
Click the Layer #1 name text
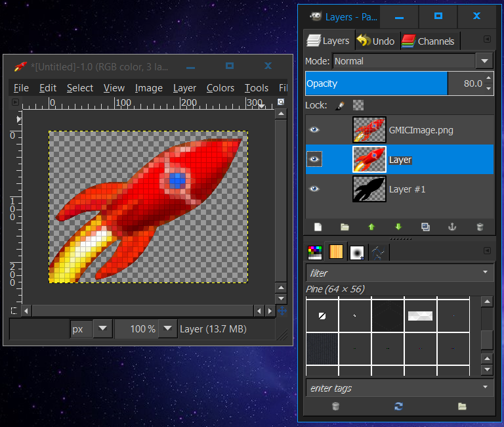coord(408,189)
